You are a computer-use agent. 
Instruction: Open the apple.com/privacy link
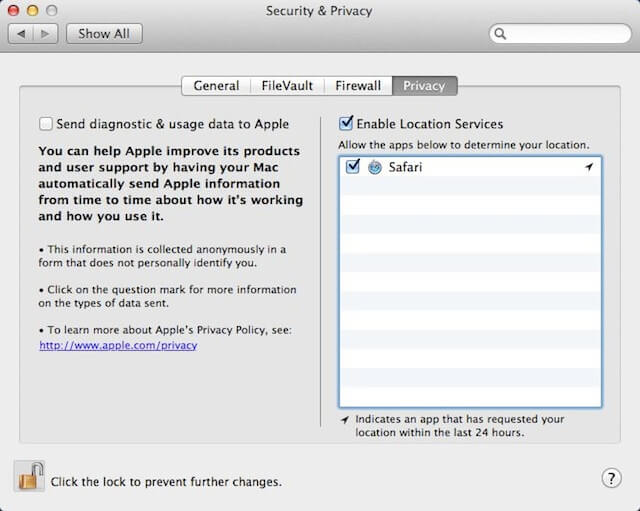pos(118,345)
